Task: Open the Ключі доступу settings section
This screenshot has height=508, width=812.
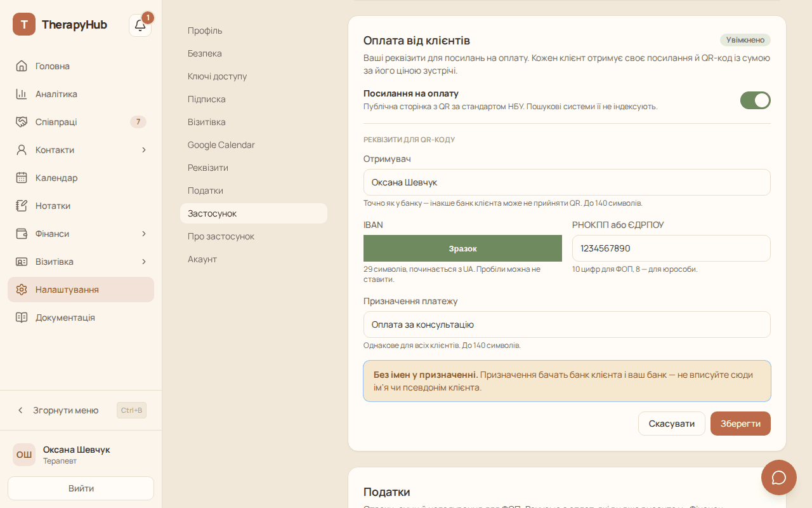Action: (254, 76)
